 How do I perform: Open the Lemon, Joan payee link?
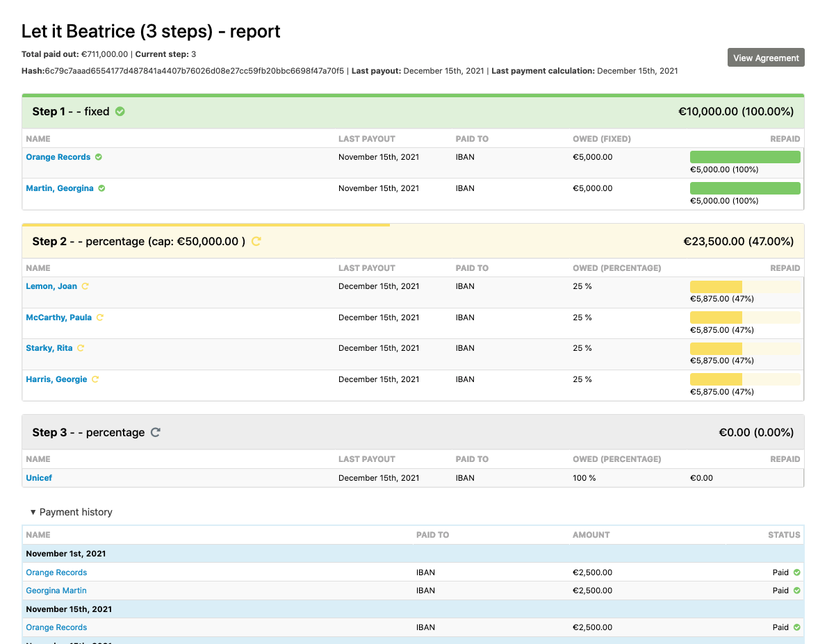tap(51, 286)
